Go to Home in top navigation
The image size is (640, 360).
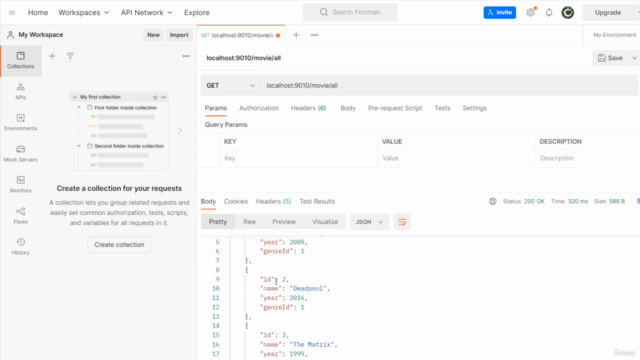point(38,13)
